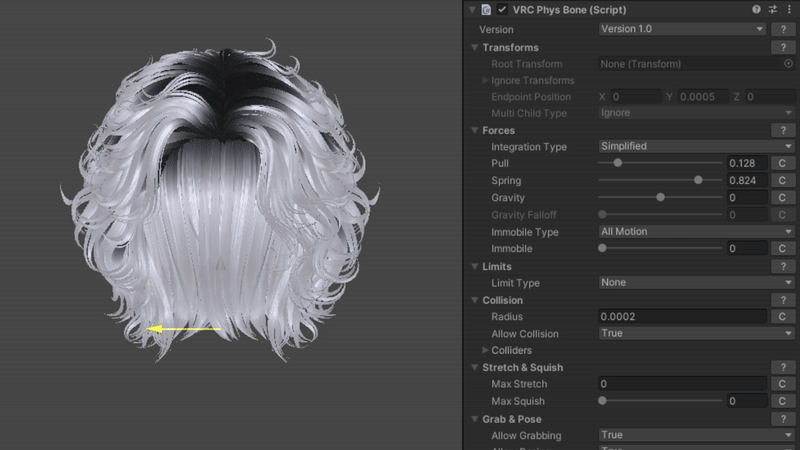The height and width of the screenshot is (450, 800).
Task: Click the Radius field 0.0002
Action: point(682,317)
